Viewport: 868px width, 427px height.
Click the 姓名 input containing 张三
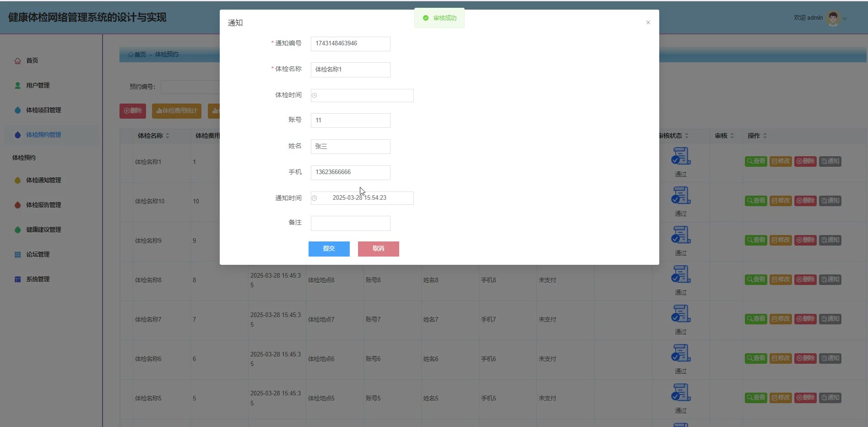coord(350,147)
